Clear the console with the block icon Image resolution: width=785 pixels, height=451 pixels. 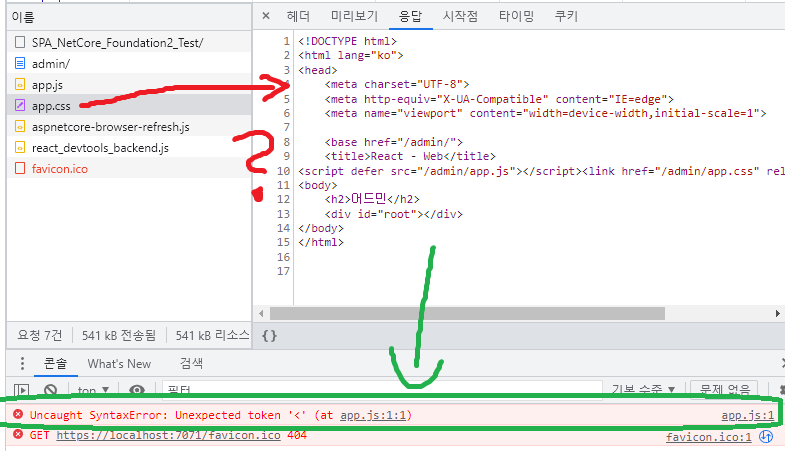point(51,389)
